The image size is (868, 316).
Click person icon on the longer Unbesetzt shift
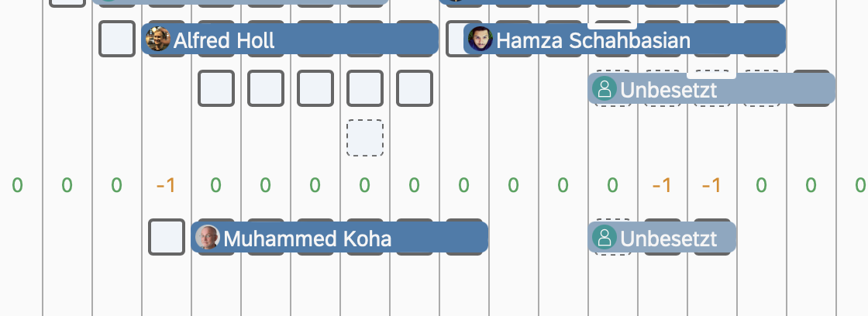pyautogui.click(x=604, y=89)
